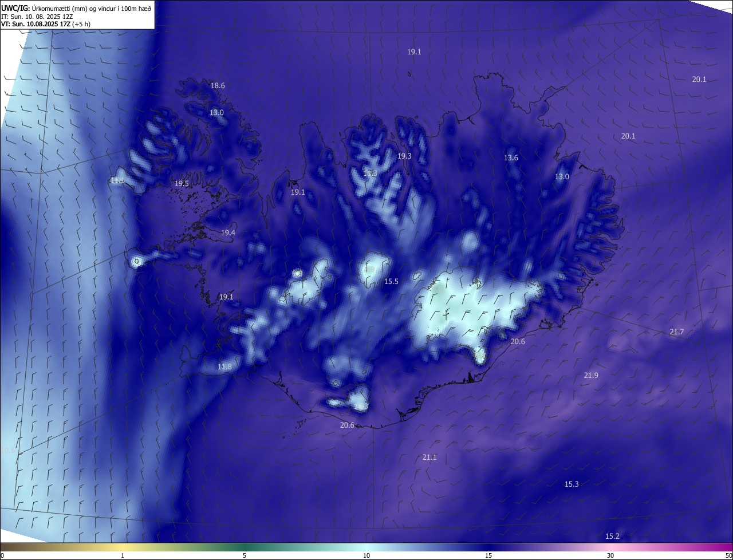
Task: Select the 15.5 value label on the map
Action: click(391, 282)
